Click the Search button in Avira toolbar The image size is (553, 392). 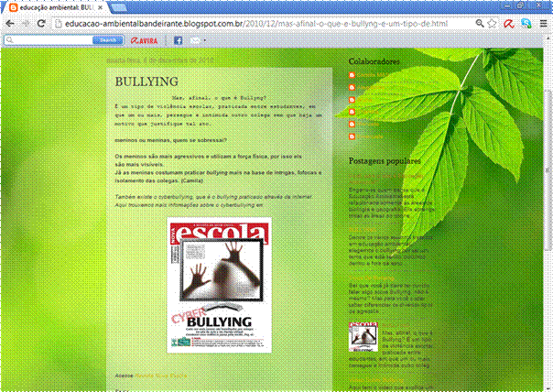[107, 40]
